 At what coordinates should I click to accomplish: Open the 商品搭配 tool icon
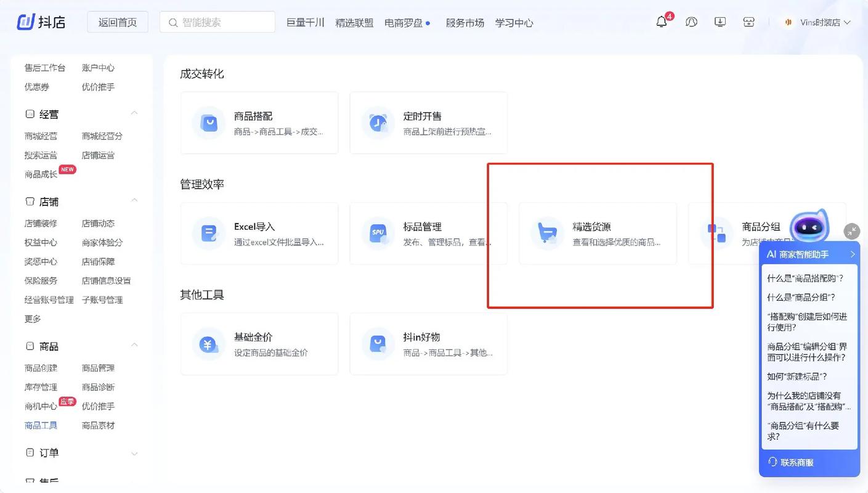pyautogui.click(x=208, y=123)
